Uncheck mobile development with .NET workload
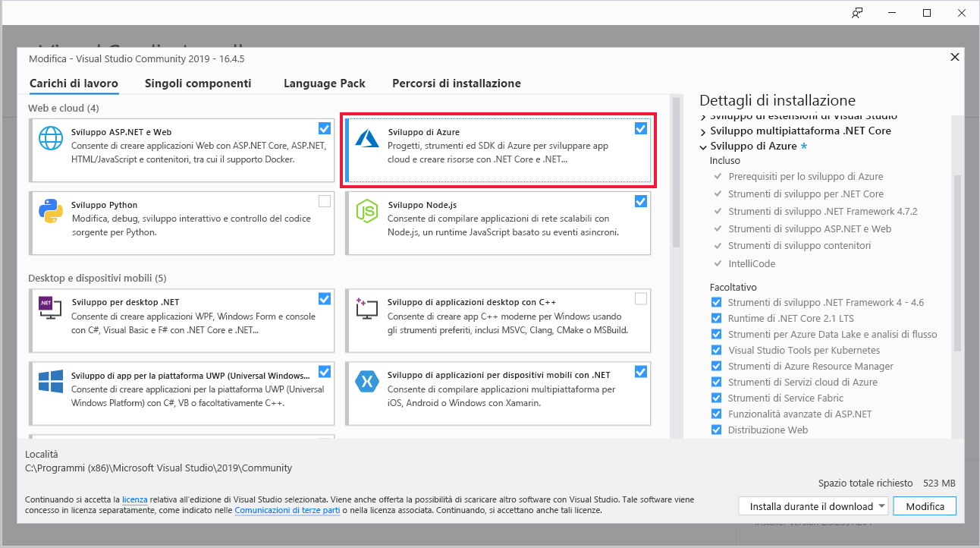Viewport: 980px width, 548px height. point(641,371)
